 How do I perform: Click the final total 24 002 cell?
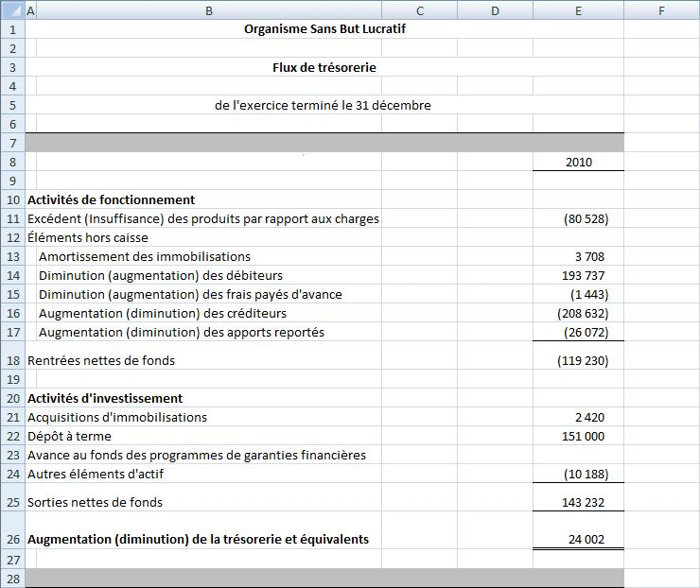point(578,539)
